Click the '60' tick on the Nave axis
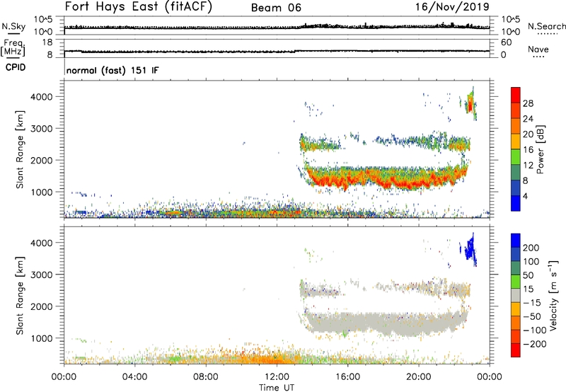 [x=506, y=42]
